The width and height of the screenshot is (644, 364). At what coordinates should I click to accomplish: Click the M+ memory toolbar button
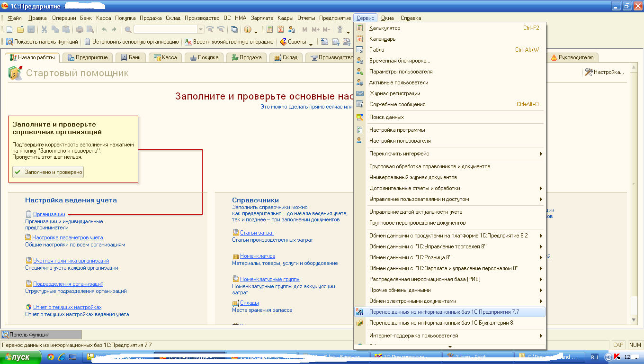point(315,29)
